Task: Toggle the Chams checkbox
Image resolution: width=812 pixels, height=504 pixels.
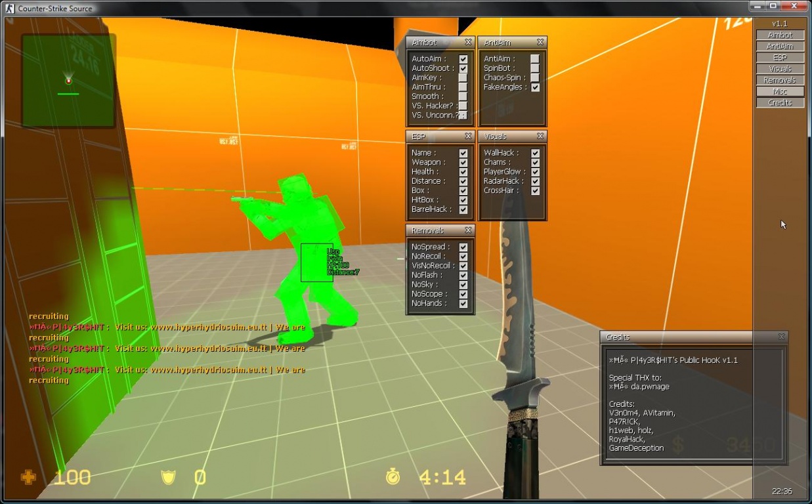Action: 536,162
